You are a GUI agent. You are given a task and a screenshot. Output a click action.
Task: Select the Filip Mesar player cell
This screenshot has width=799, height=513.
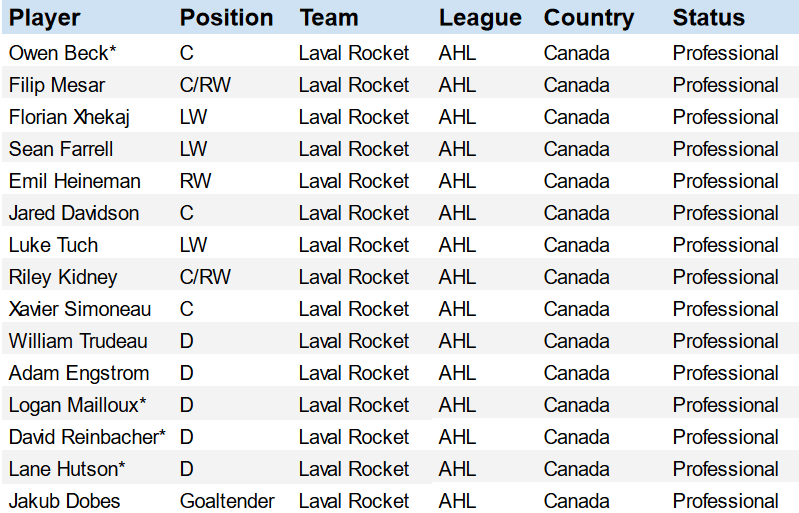57,85
